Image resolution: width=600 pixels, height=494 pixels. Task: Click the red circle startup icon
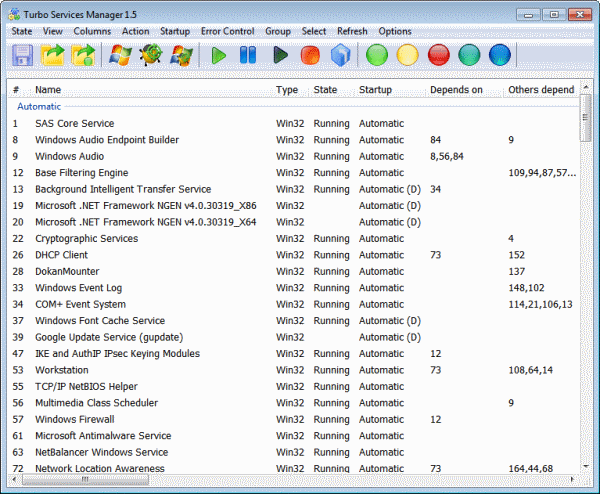[439, 55]
